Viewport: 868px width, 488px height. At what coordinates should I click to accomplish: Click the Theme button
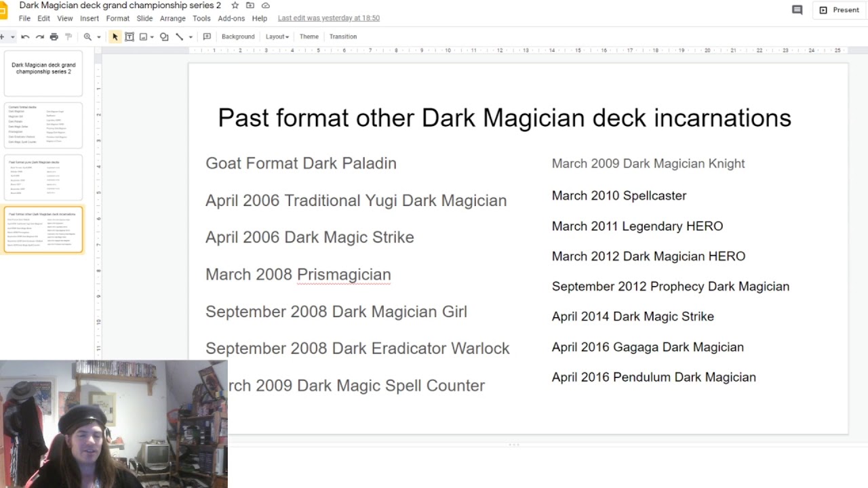point(309,37)
